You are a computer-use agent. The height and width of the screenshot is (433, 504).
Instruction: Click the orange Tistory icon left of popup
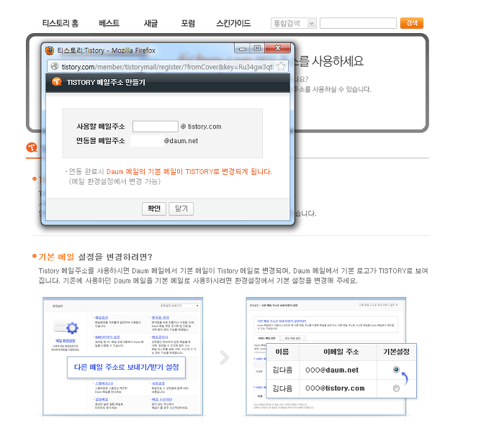32,147
